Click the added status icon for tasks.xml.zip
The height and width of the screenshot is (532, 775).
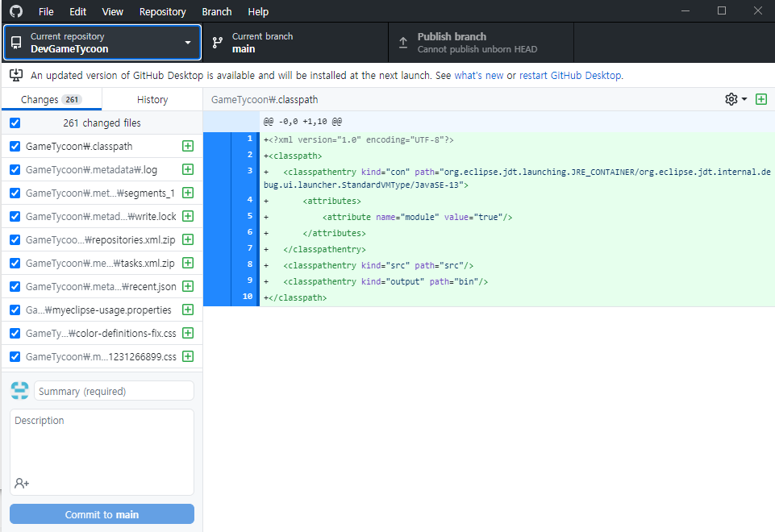188,263
